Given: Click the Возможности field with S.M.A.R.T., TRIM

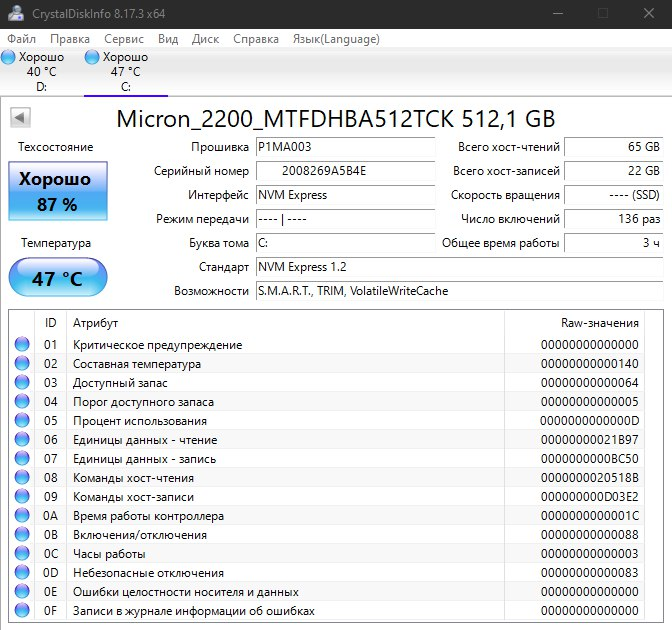Looking at the screenshot, I should (x=459, y=291).
